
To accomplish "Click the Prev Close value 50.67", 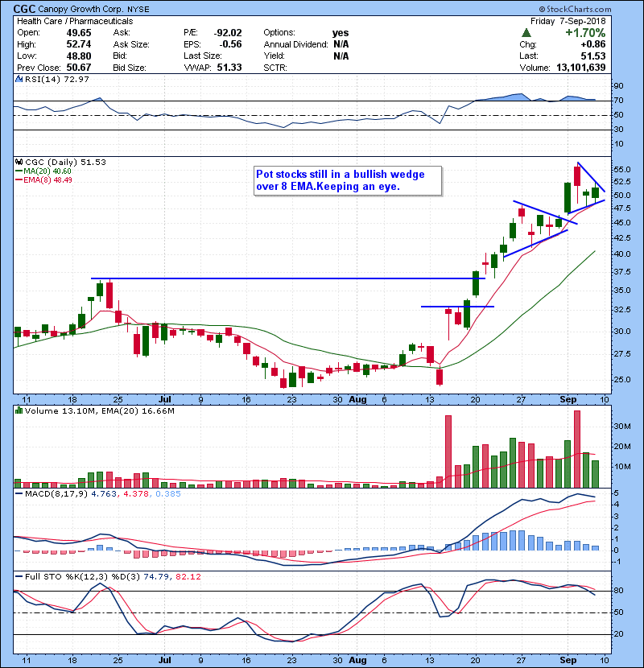I will coord(79,68).
